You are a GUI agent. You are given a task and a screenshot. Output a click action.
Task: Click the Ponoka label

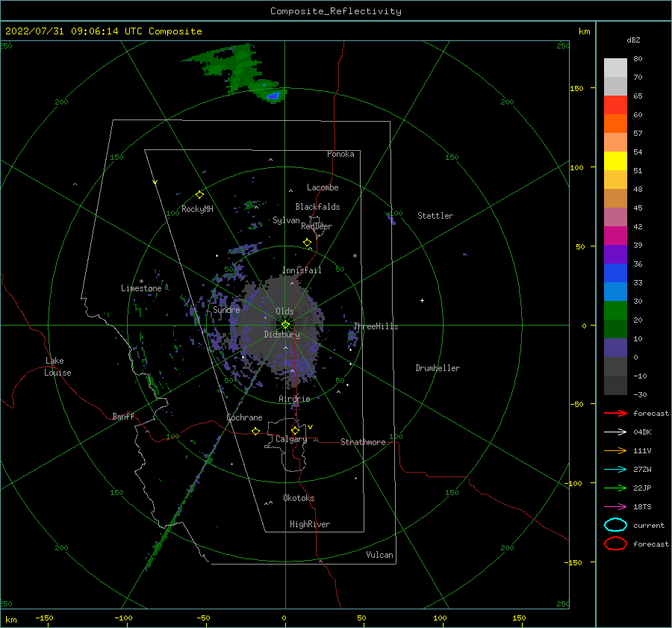340,154
